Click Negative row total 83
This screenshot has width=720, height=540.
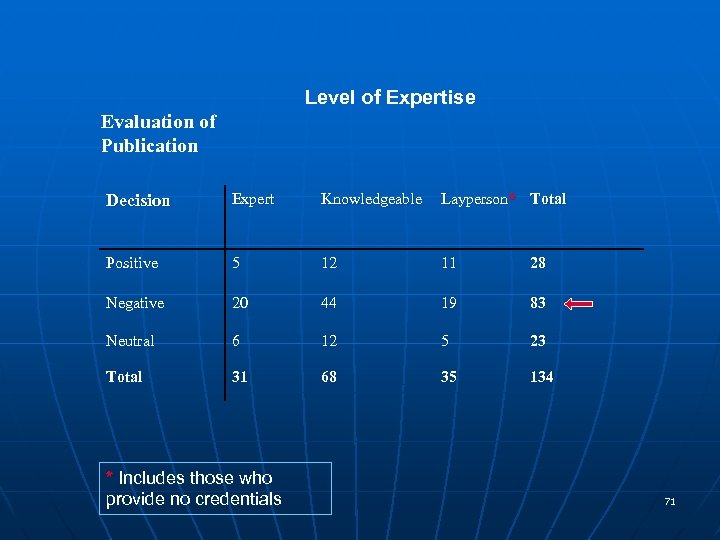(x=538, y=303)
